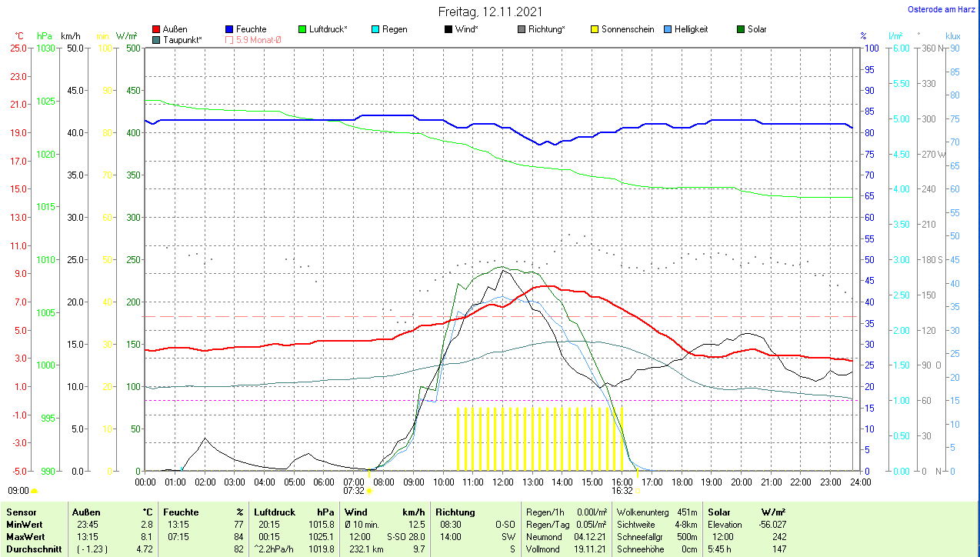
Task: Click the red Außen legend swatch
Action: pos(157,29)
